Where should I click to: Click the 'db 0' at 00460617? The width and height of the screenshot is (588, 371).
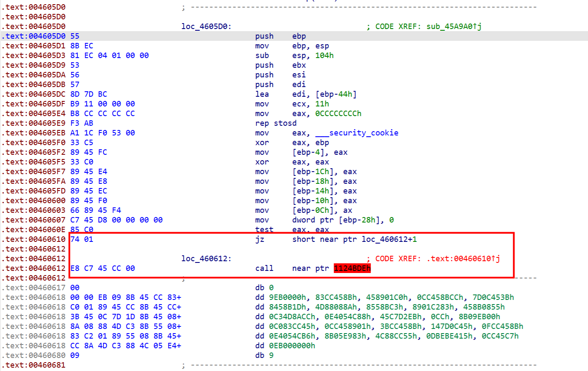point(264,288)
